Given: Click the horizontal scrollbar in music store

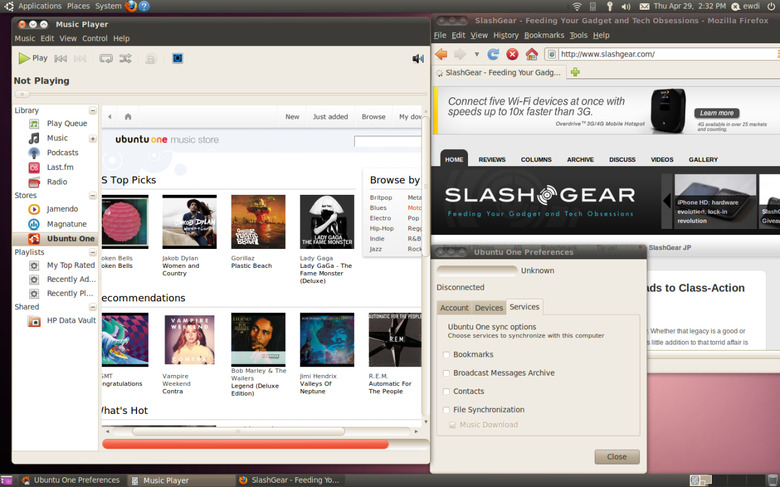Looking at the screenshot, I should pyautogui.click(x=238, y=431).
